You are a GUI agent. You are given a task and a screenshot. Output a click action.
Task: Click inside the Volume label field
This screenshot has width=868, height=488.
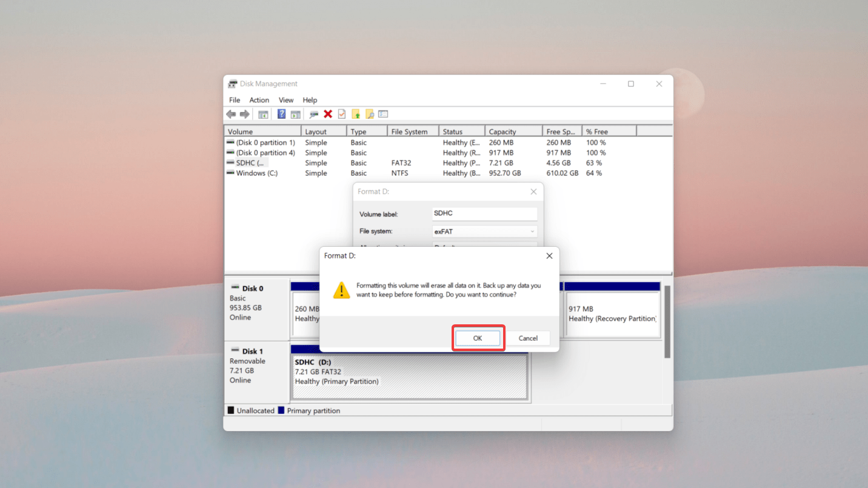484,213
